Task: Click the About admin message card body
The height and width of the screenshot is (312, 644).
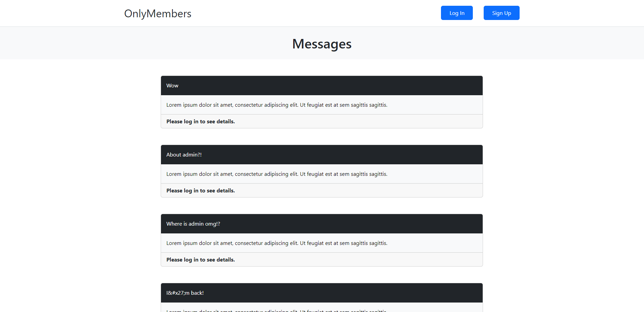Action: tap(322, 174)
